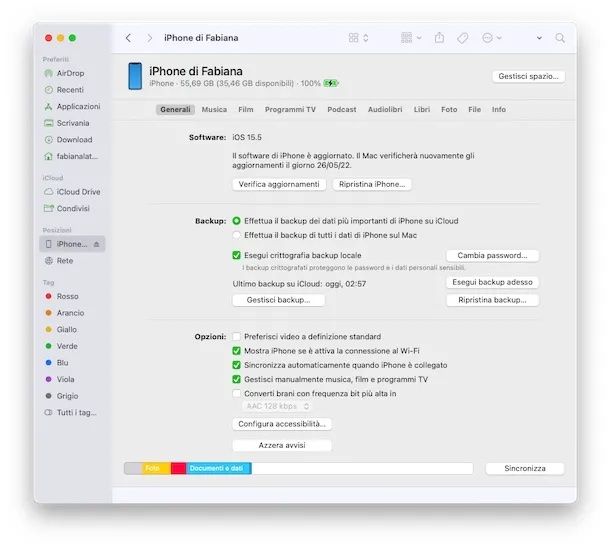The width and height of the screenshot is (610, 547).
Task: Select the Grigio tag
Action: tap(62, 396)
